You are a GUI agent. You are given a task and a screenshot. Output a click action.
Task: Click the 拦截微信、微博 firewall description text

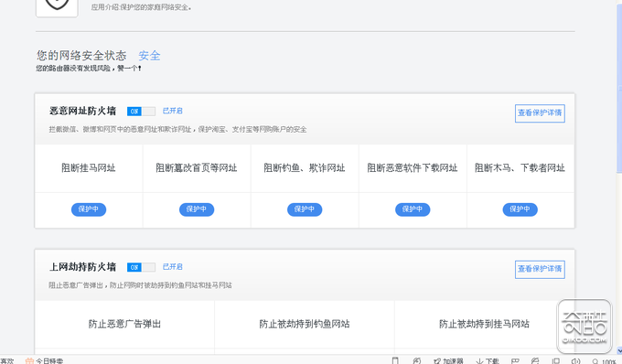177,130
